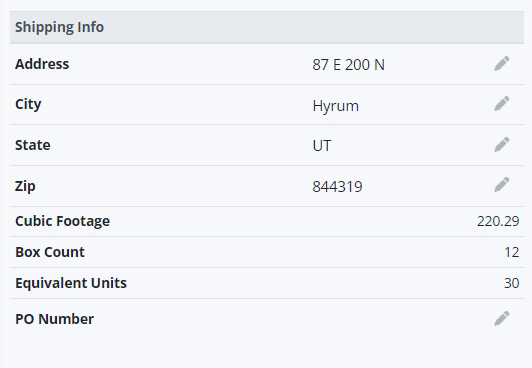Click the City label
The width and height of the screenshot is (532, 368).
coord(28,104)
